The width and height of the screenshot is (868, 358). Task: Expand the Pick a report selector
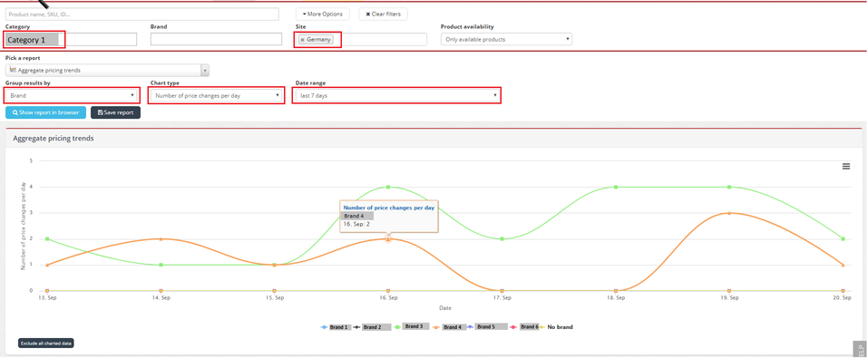[107, 71]
